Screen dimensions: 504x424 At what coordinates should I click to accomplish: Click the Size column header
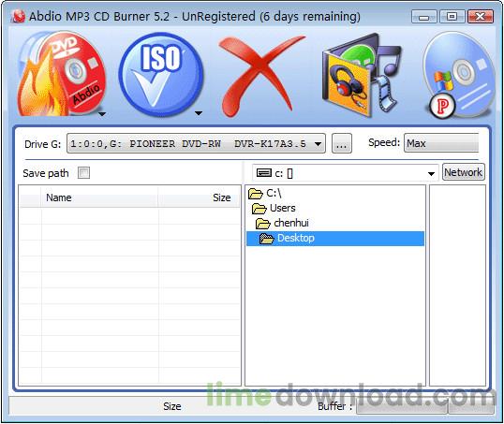click(199, 197)
